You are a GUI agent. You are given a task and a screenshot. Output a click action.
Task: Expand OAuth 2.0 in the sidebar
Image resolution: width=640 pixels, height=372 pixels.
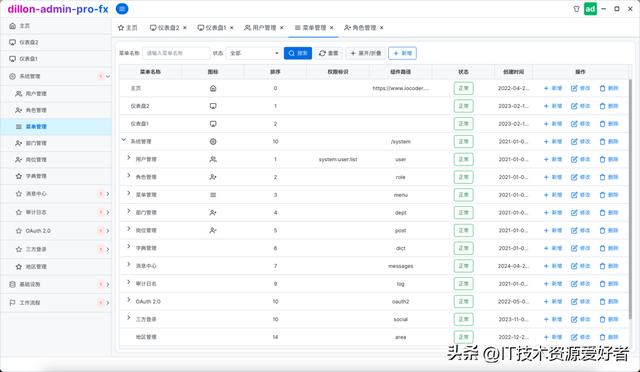coord(56,231)
